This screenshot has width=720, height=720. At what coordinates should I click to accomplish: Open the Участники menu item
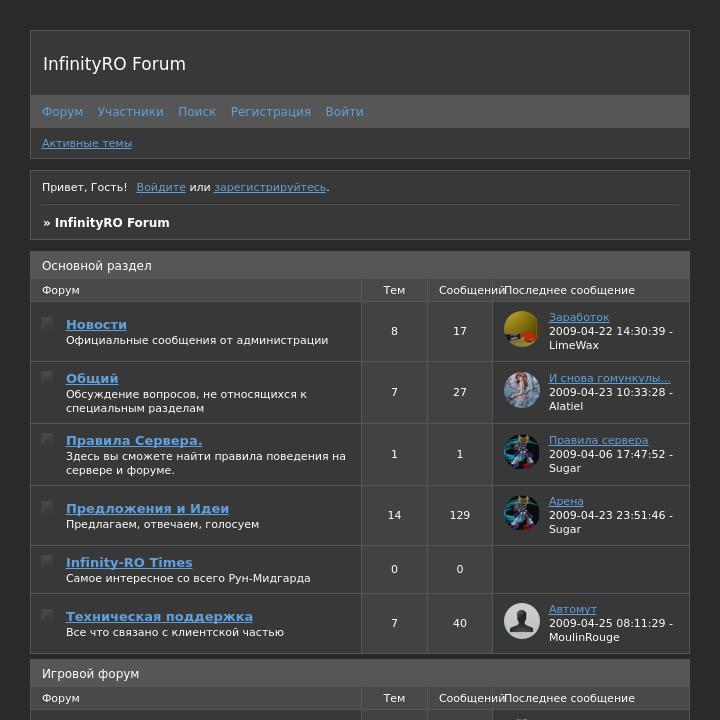point(130,112)
